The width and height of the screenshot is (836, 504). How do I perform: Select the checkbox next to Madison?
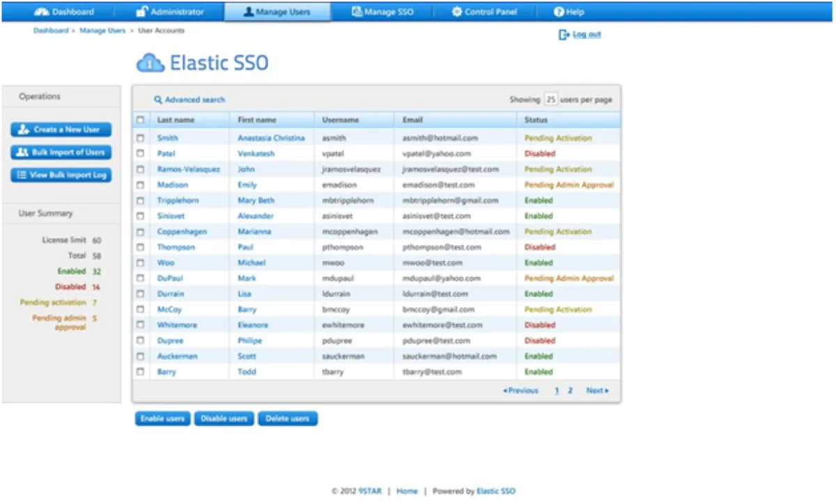[140, 185]
